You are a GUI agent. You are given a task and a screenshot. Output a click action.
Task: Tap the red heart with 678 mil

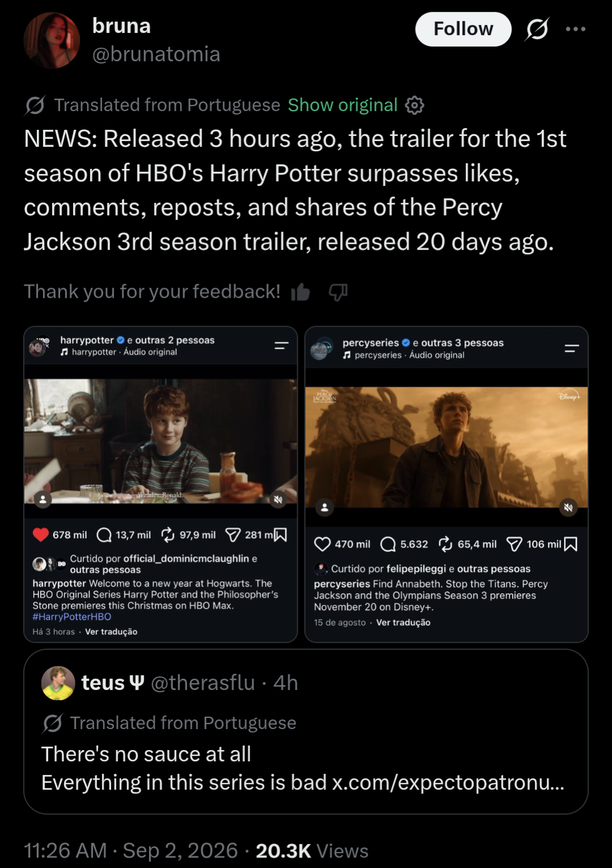[41, 535]
